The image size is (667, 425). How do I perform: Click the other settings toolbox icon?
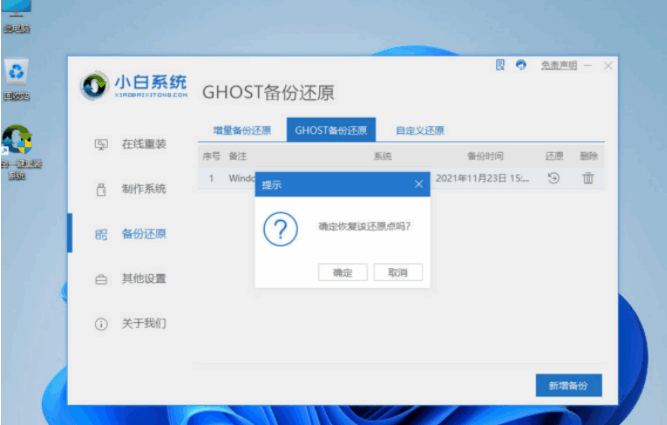[x=101, y=280]
